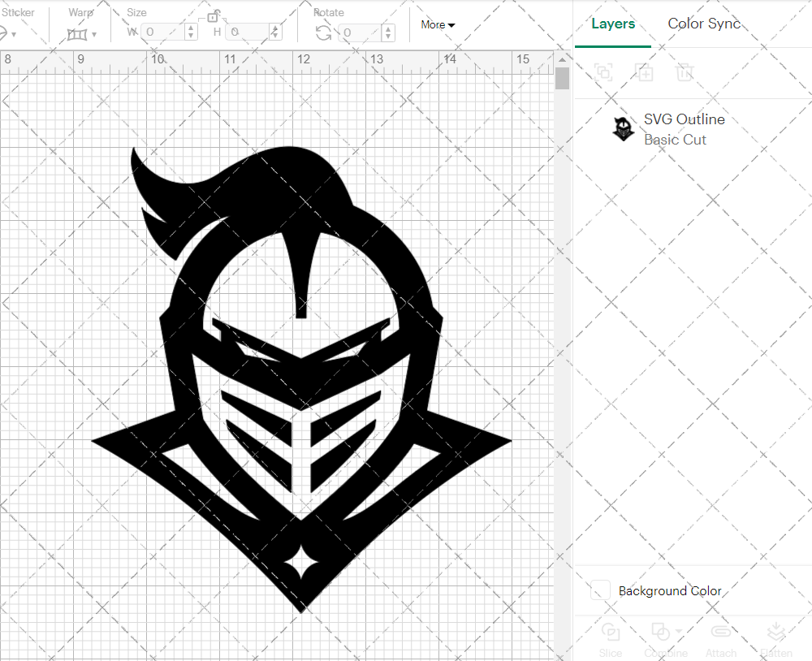Delete the selected layer
The height and width of the screenshot is (661, 812).
[685, 73]
